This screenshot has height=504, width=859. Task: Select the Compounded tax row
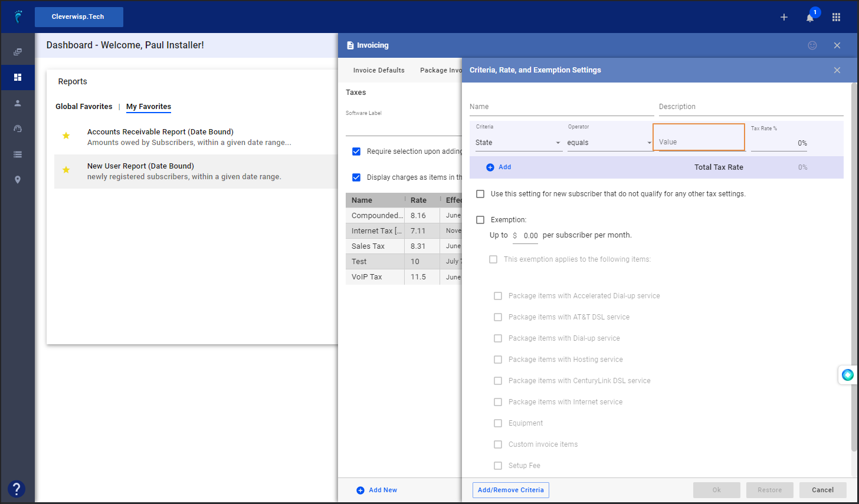point(404,216)
